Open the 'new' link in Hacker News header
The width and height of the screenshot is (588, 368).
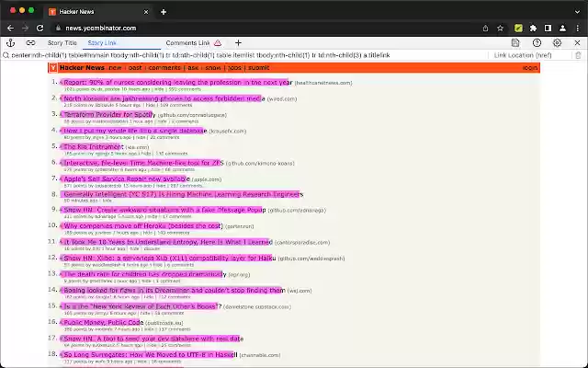point(115,68)
